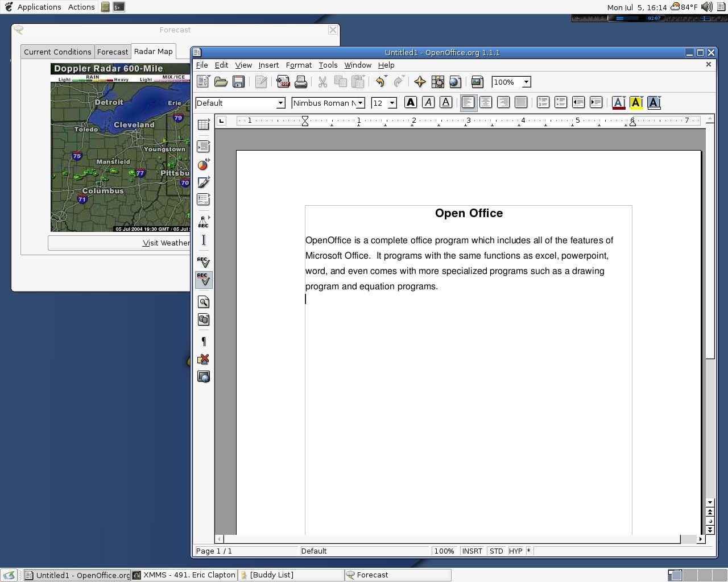Click Insert Table icon in sidebar
728x582 pixels.
(x=204, y=124)
